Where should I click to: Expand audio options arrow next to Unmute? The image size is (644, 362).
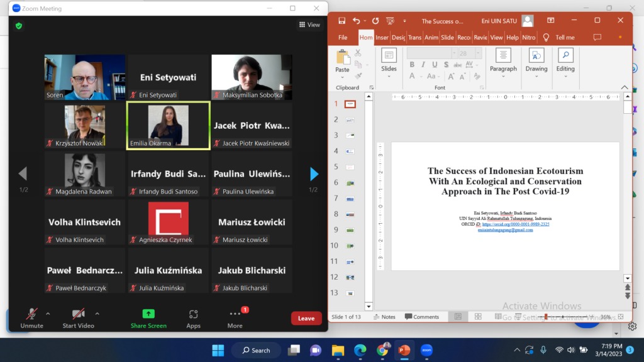coord(48,314)
